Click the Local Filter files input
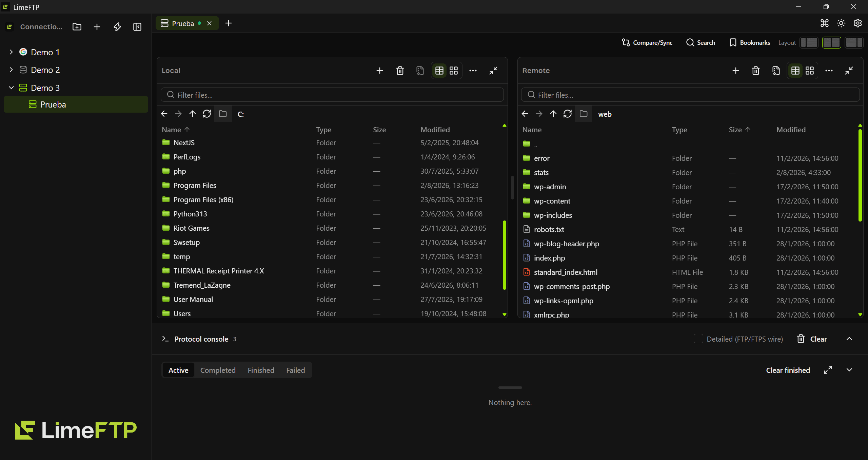The height and width of the screenshot is (460, 868). click(332, 95)
